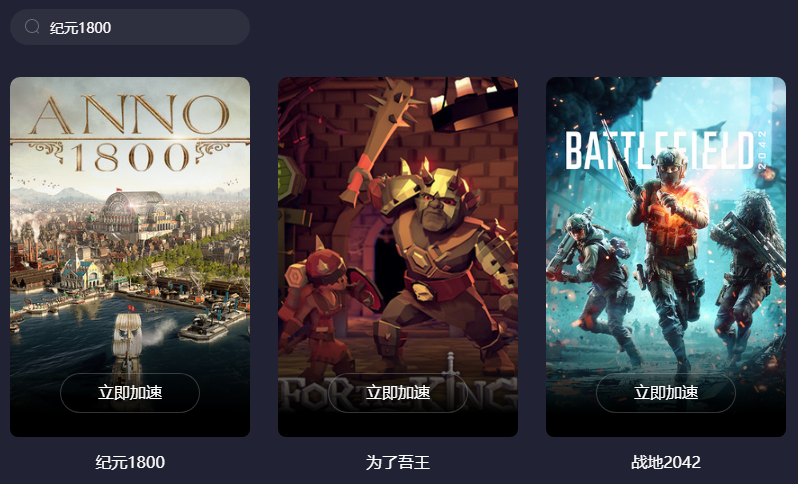Viewport: 798px width, 484px height.
Task: Select the 为了吾王 title label
Action: 397,462
